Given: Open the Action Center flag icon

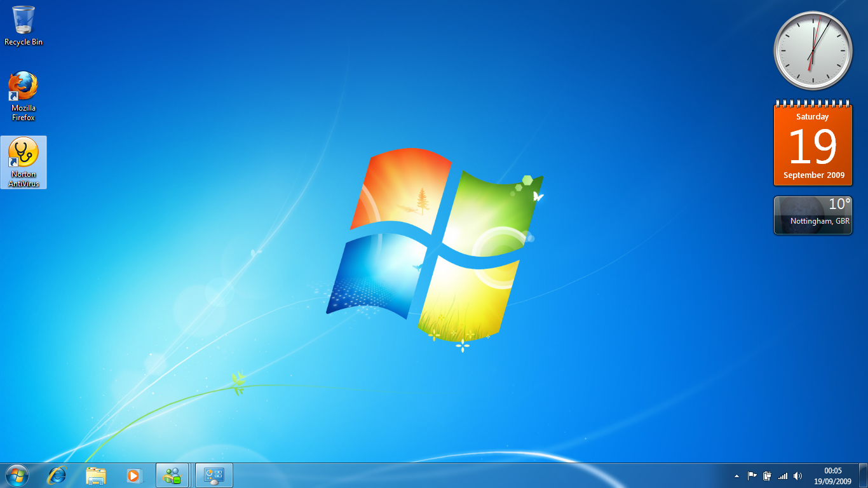Looking at the screenshot, I should pos(752,476).
